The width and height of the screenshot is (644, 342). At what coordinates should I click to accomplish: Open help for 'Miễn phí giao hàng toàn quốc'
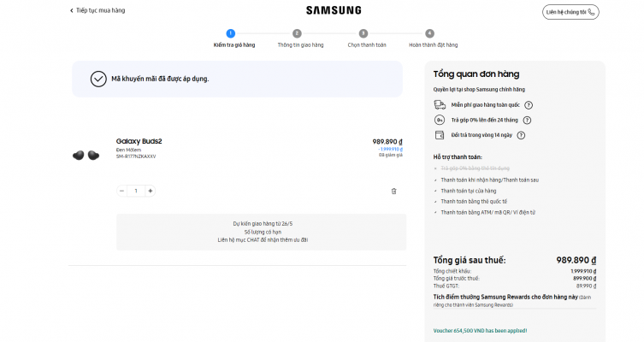[x=529, y=105]
